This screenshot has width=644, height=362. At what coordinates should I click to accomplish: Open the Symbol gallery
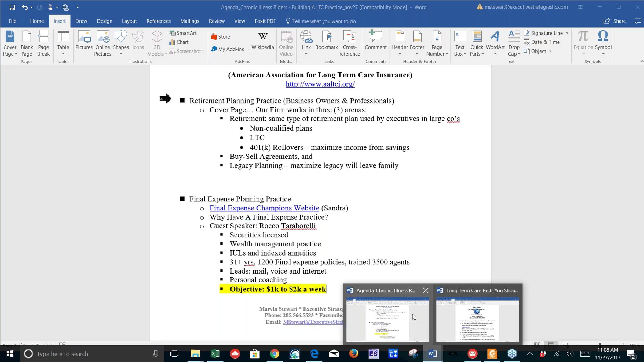[x=603, y=43]
